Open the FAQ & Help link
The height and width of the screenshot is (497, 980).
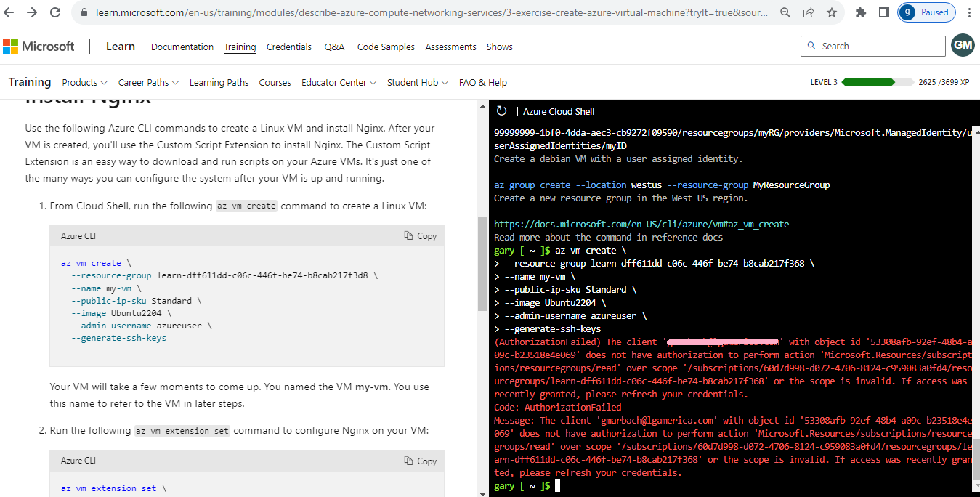click(483, 82)
